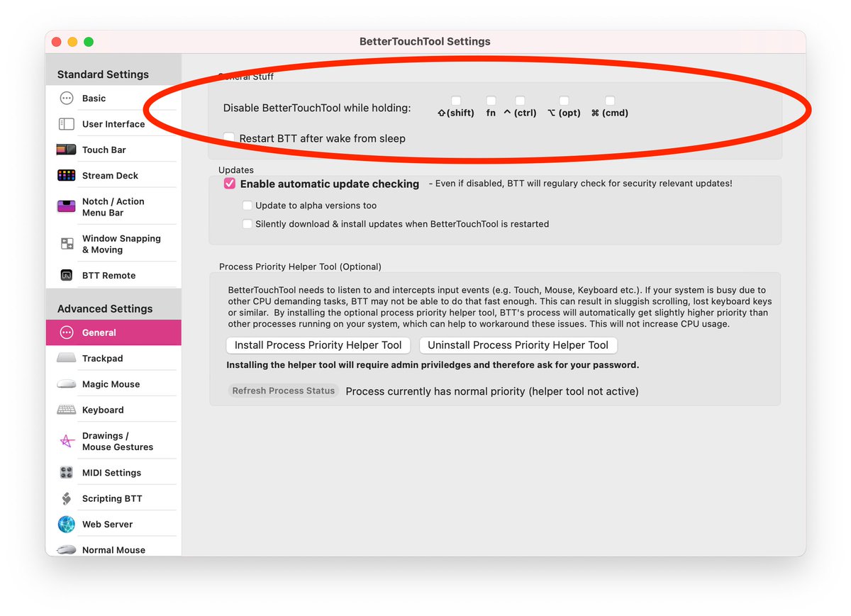851x616 pixels.
Task: Open the User Interface settings
Action: click(113, 124)
